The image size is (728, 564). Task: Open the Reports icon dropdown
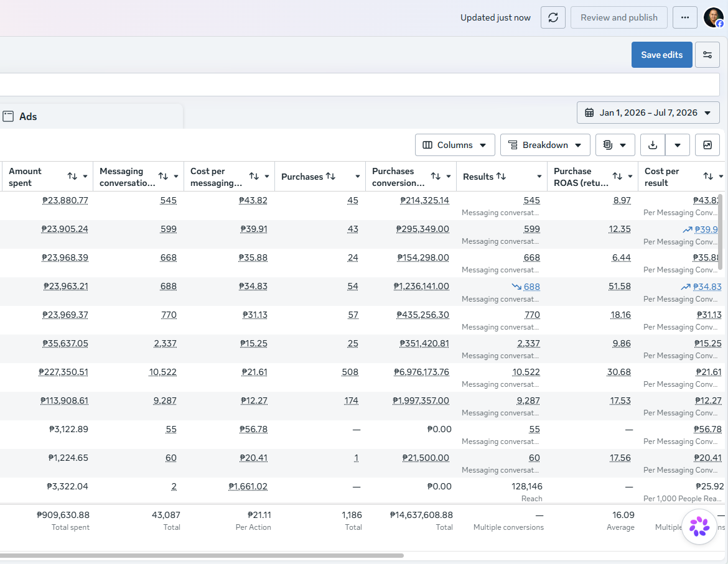614,145
